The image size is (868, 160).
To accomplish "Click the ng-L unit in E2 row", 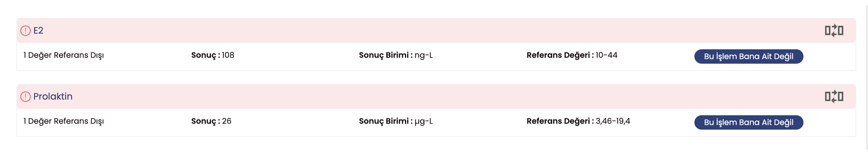I will (x=424, y=55).
